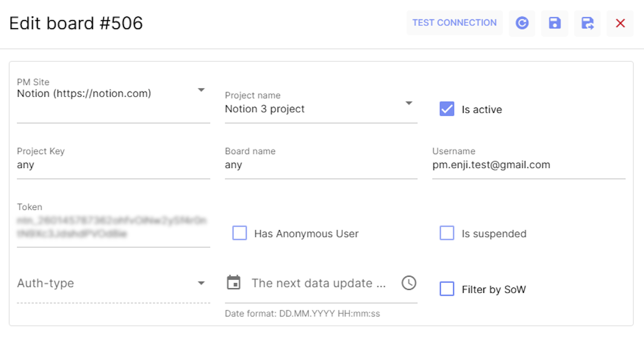Enable the Filter by SoW checkbox
This screenshot has height=346, width=644.
pyautogui.click(x=447, y=289)
